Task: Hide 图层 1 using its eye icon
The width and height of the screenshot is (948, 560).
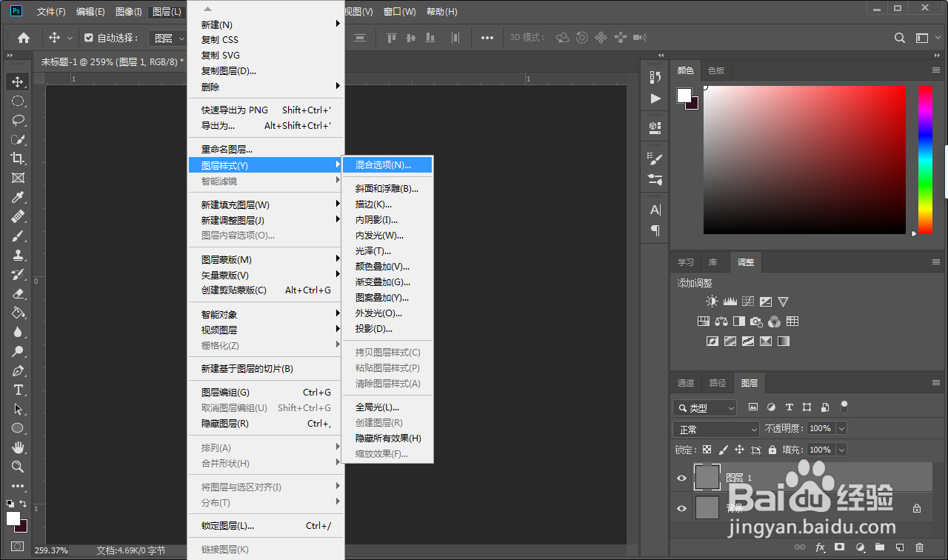Action: pyautogui.click(x=682, y=478)
